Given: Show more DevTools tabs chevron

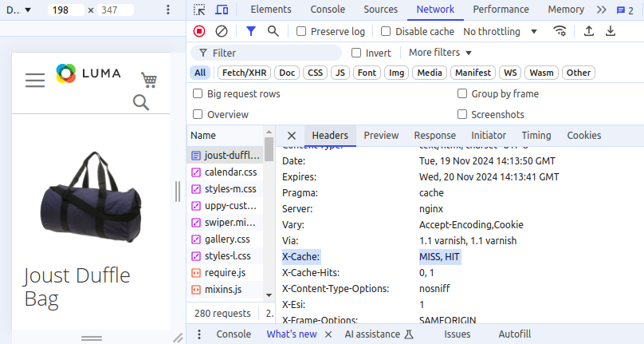Looking at the screenshot, I should coord(601,10).
